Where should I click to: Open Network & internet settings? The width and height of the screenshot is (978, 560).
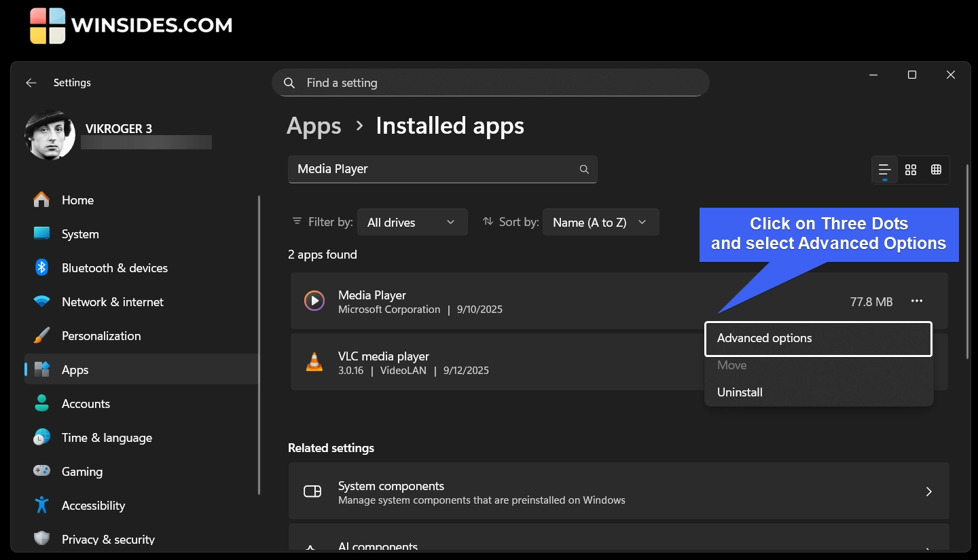click(x=112, y=302)
